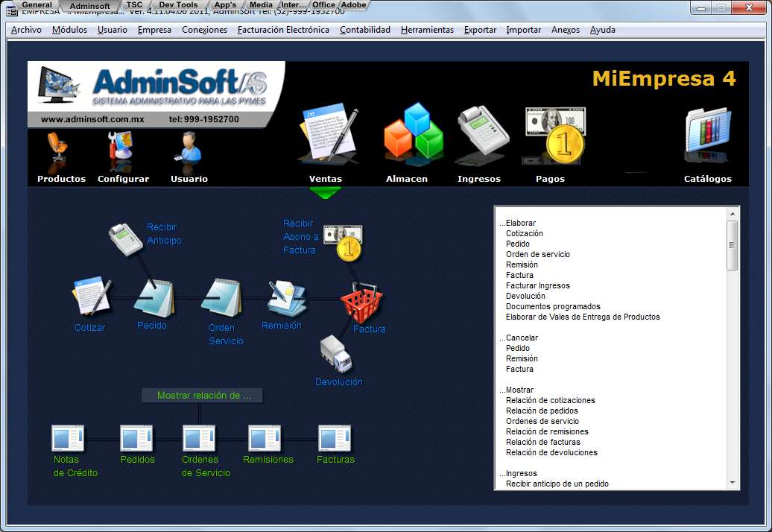This screenshot has width=772, height=532.
Task: Click the MiEmpresa 4 title text
Action: pyautogui.click(x=664, y=79)
